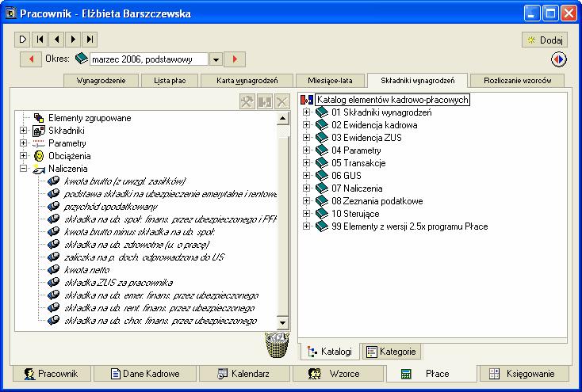Select 99 Elementy z wersji 2.5x programu Płace
This screenshot has height=392, width=582.
pyautogui.click(x=409, y=226)
